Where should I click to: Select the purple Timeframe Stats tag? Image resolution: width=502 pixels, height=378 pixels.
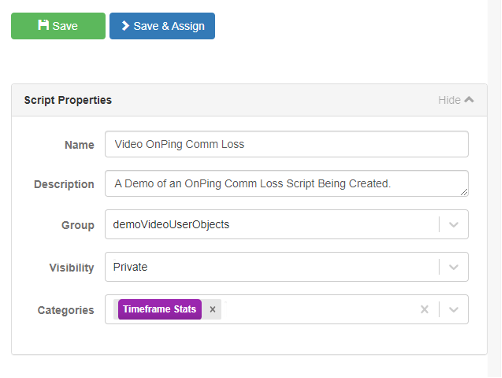(x=160, y=309)
